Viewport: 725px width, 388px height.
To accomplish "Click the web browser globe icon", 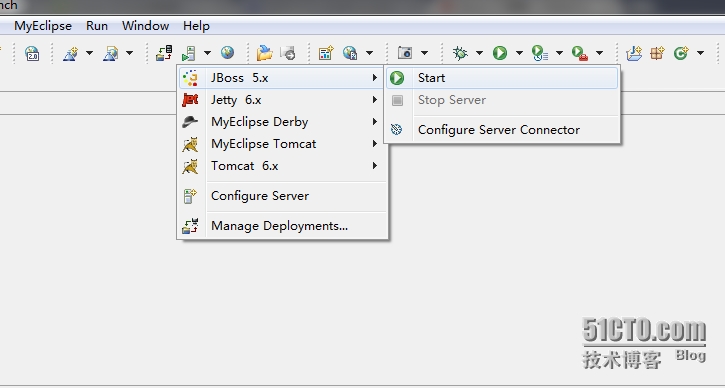I will tap(227, 53).
